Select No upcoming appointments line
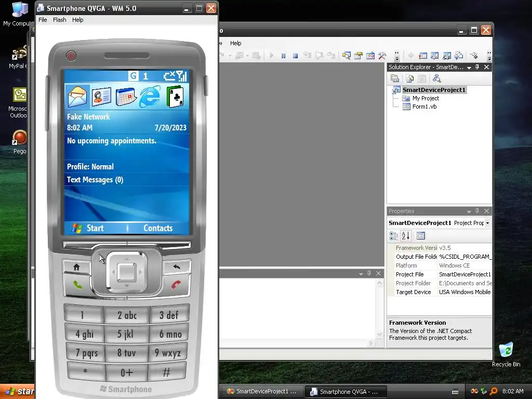The image size is (532, 399). click(x=112, y=141)
